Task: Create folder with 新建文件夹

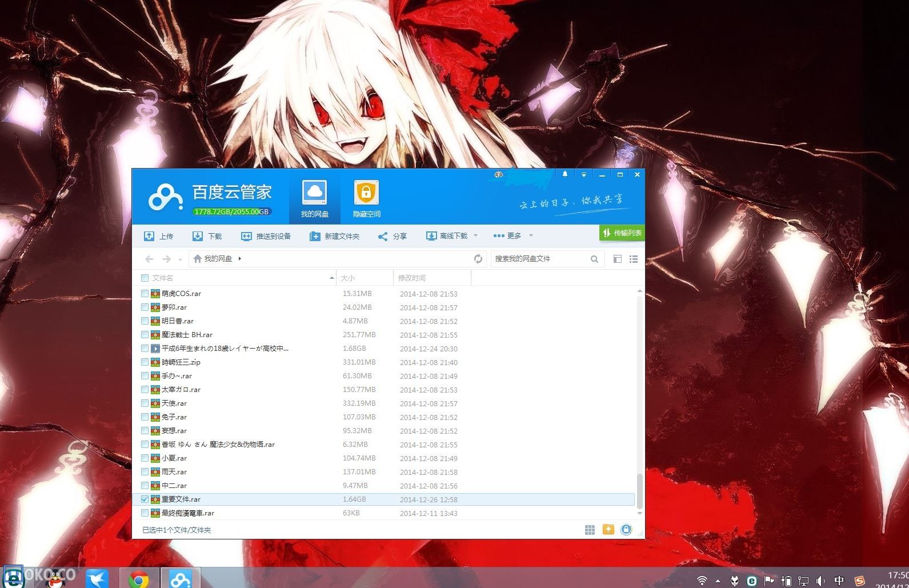Action: click(334, 236)
